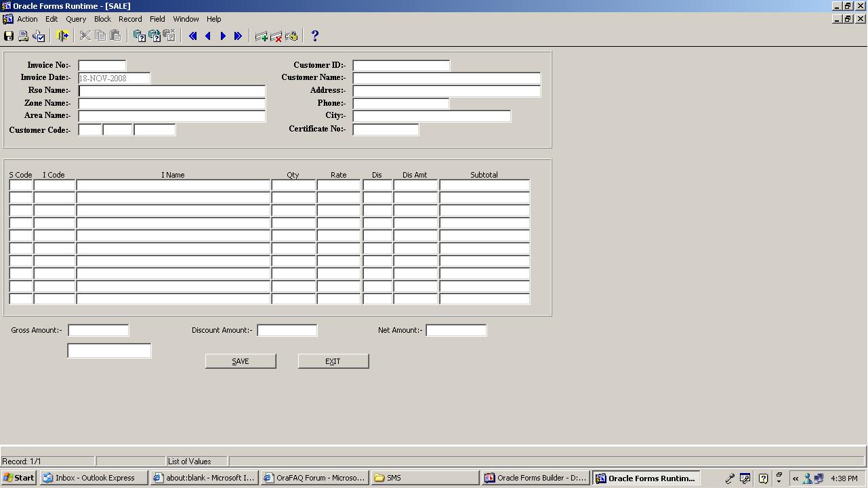Screen dimensions: 868x490
Task: Click the Remove Record toolbar icon
Action: pyautogui.click(x=276, y=36)
